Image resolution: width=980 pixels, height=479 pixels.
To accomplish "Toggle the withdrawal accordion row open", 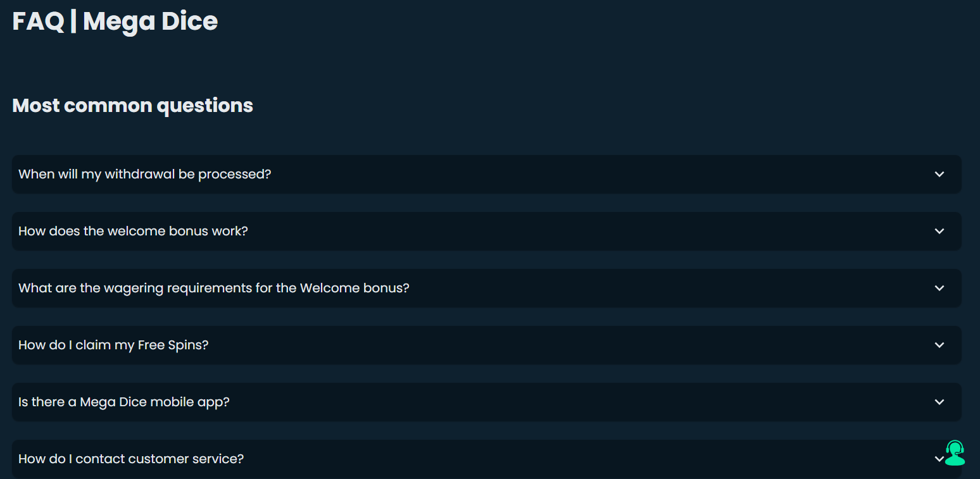I will click(x=486, y=174).
